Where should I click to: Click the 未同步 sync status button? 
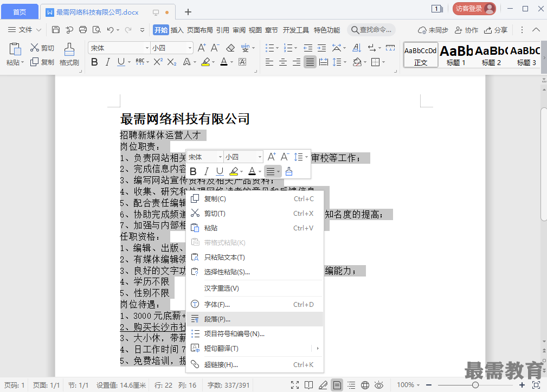[433, 30]
